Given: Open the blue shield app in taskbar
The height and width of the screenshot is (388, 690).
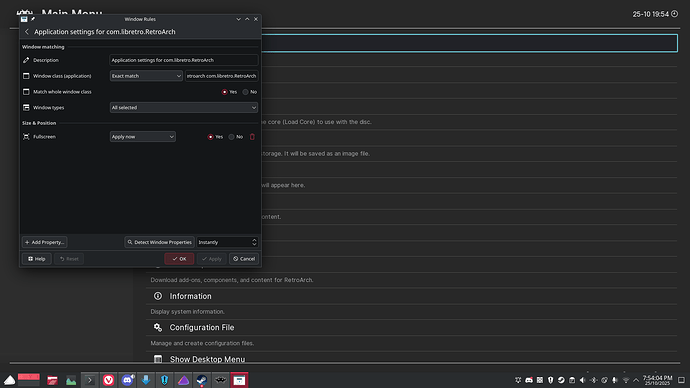Looking at the screenshot, I should (x=165, y=380).
